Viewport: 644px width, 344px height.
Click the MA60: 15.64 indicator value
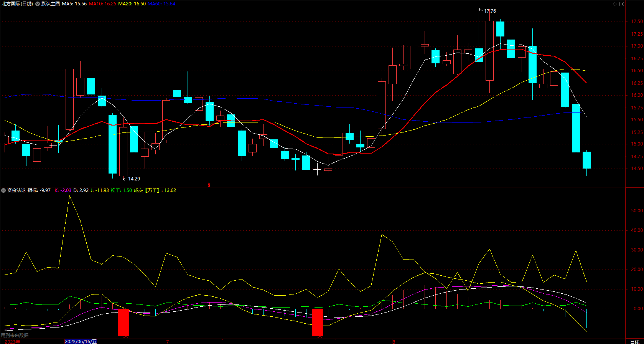pyautogui.click(x=161, y=4)
